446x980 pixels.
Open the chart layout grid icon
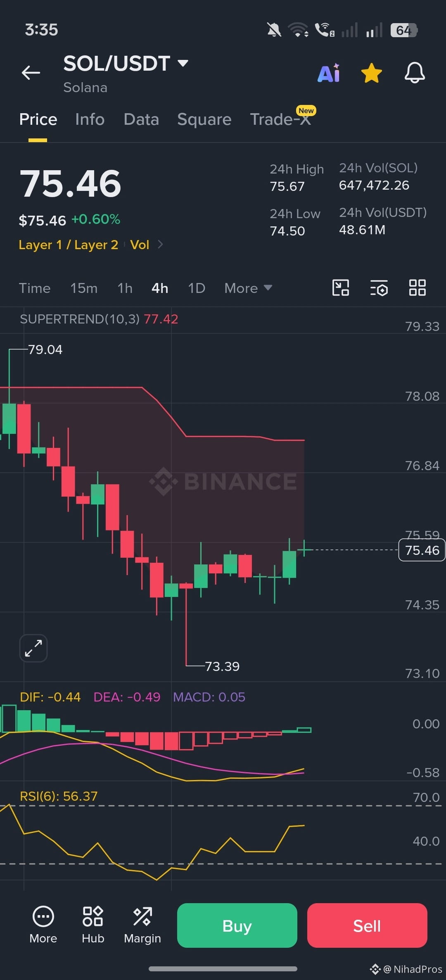tap(417, 288)
